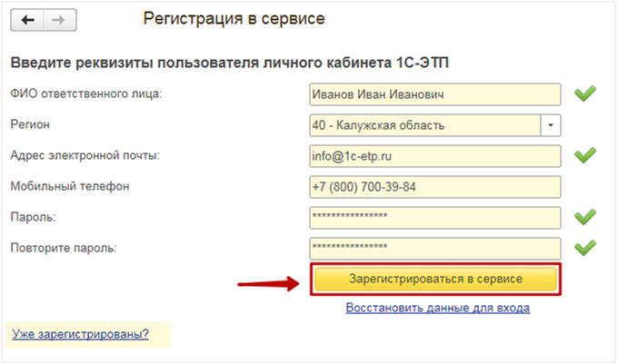The width and height of the screenshot is (618, 364).
Task: Click the forward navigation arrow
Action: (56, 19)
